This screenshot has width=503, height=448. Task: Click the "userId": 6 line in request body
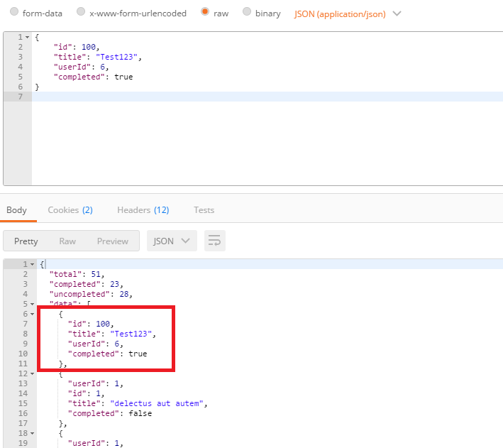[x=82, y=67]
